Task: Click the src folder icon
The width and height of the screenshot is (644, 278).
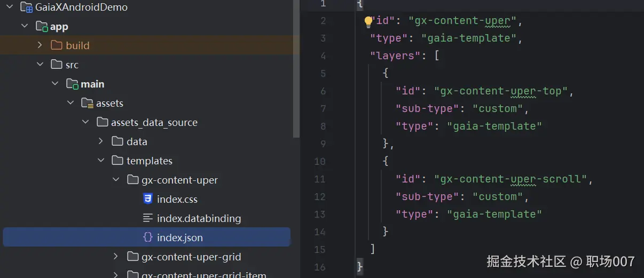Action: click(57, 65)
